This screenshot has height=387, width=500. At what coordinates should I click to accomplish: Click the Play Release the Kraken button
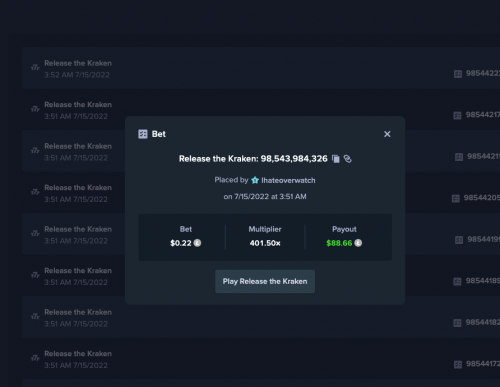[265, 282]
